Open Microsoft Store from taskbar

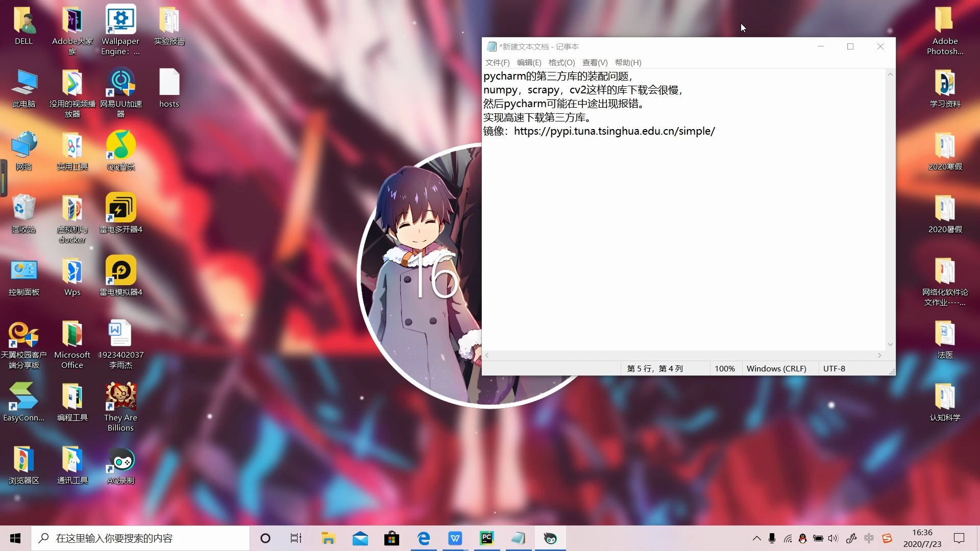(391, 538)
